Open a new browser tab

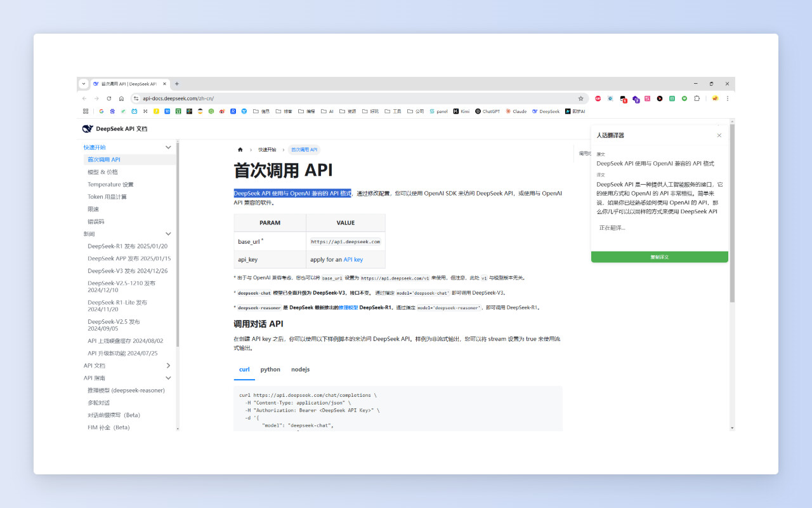[x=177, y=84]
